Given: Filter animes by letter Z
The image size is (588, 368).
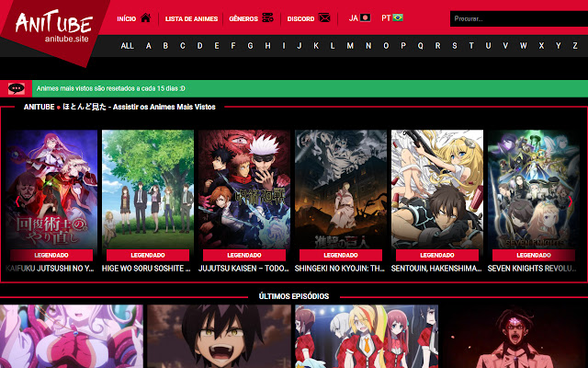Looking at the screenshot, I should click(574, 45).
